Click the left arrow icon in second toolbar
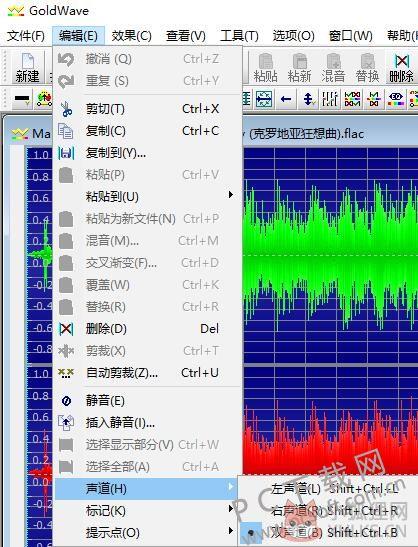418x547 pixels. [286, 99]
